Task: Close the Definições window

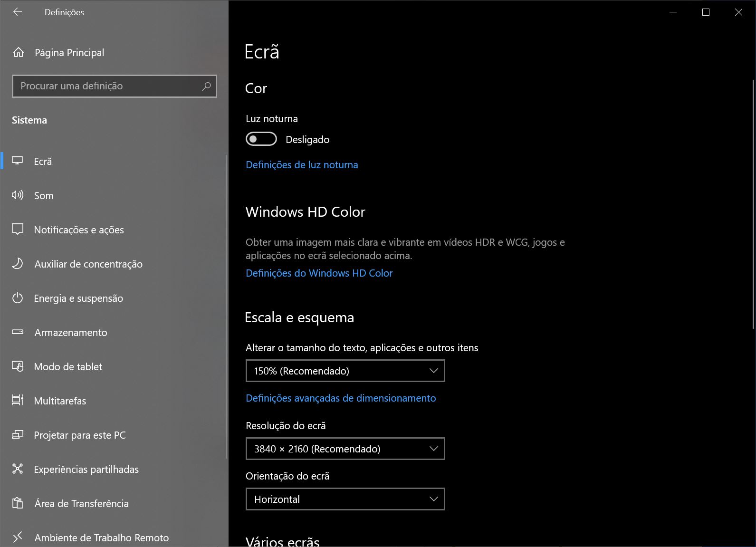Action: (x=738, y=12)
